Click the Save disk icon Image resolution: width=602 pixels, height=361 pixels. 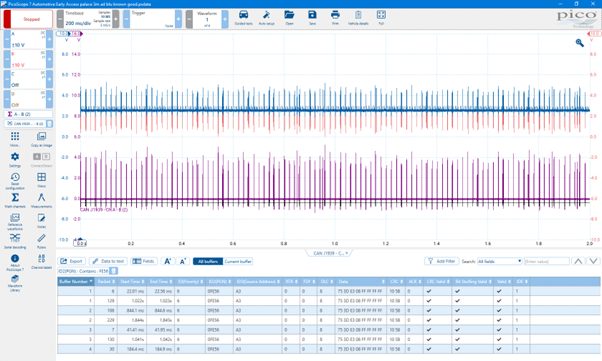[312, 18]
